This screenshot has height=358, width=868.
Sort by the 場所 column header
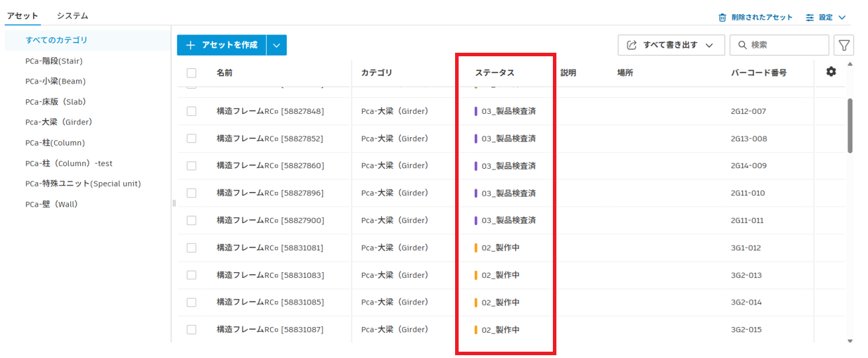pos(625,72)
